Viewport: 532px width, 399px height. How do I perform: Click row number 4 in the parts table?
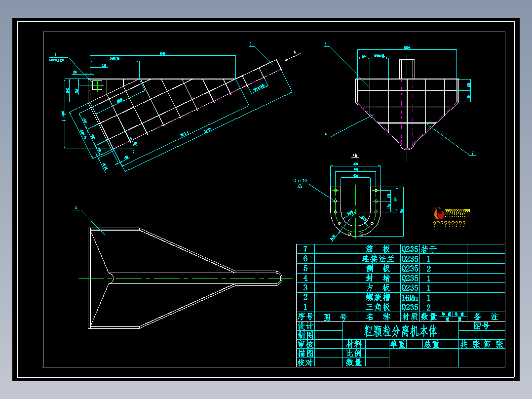pyautogui.click(x=305, y=278)
